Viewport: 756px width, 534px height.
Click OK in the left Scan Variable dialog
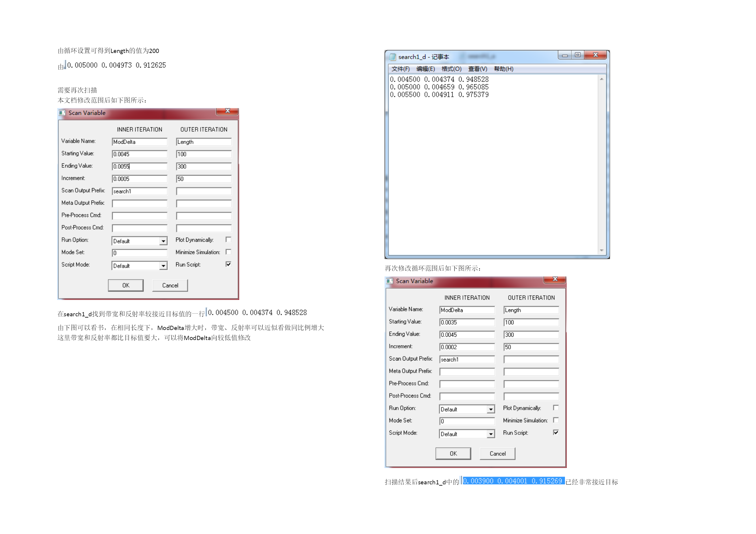[126, 286]
